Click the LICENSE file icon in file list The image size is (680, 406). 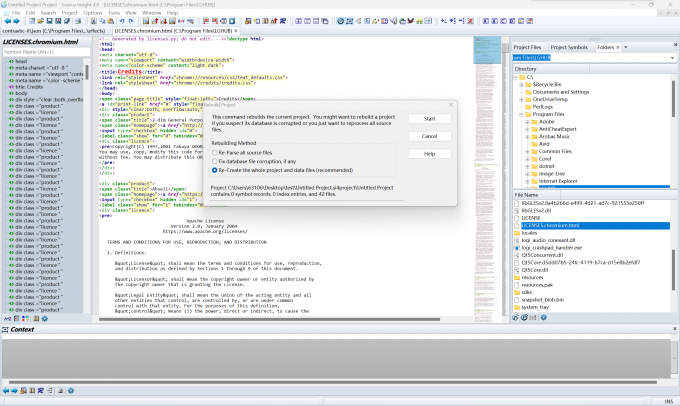click(x=516, y=217)
